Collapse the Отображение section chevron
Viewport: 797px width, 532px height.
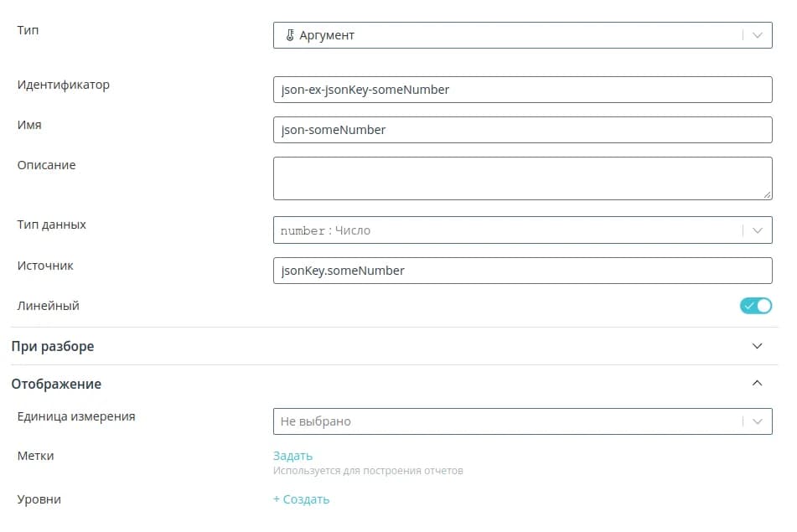[757, 384]
